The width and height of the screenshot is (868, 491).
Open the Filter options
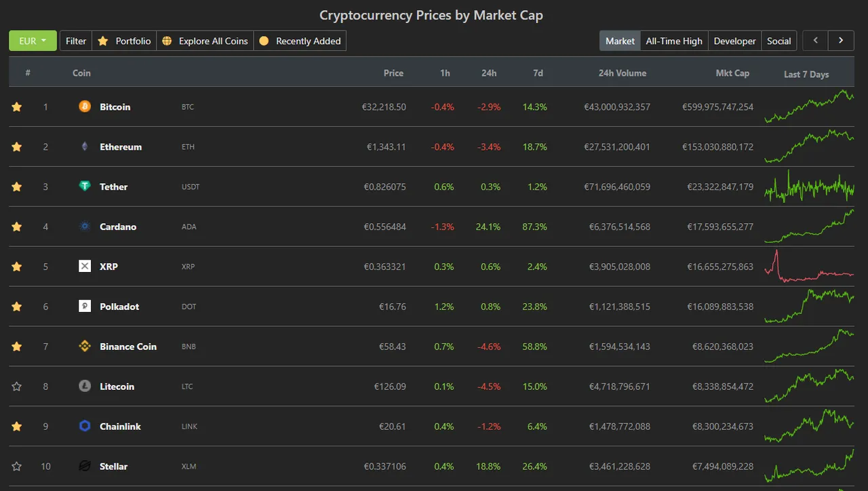pos(76,41)
